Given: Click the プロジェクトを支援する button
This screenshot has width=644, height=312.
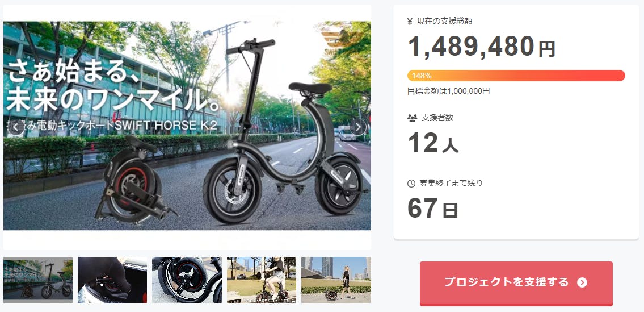Looking at the screenshot, I should click(516, 283).
